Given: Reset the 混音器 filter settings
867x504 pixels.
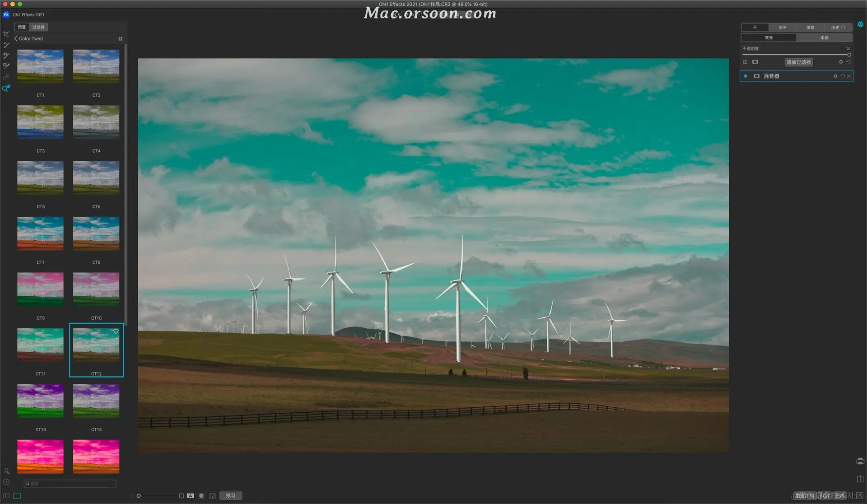Looking at the screenshot, I should 842,76.
